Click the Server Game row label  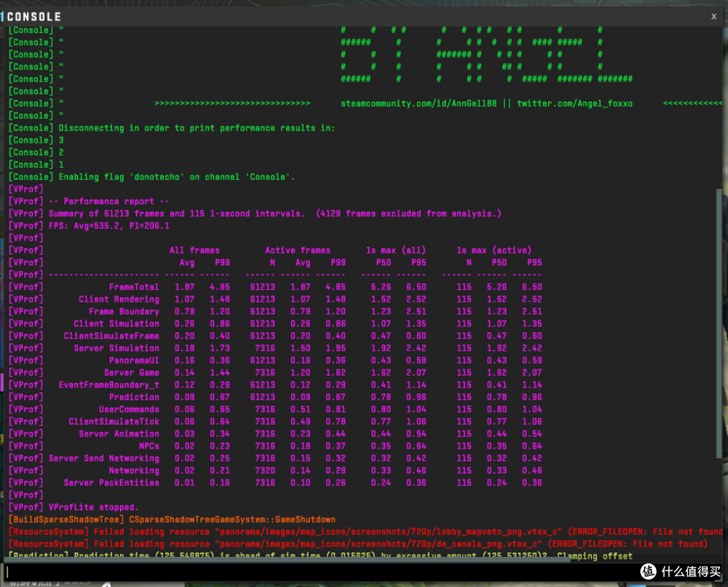[131, 373]
